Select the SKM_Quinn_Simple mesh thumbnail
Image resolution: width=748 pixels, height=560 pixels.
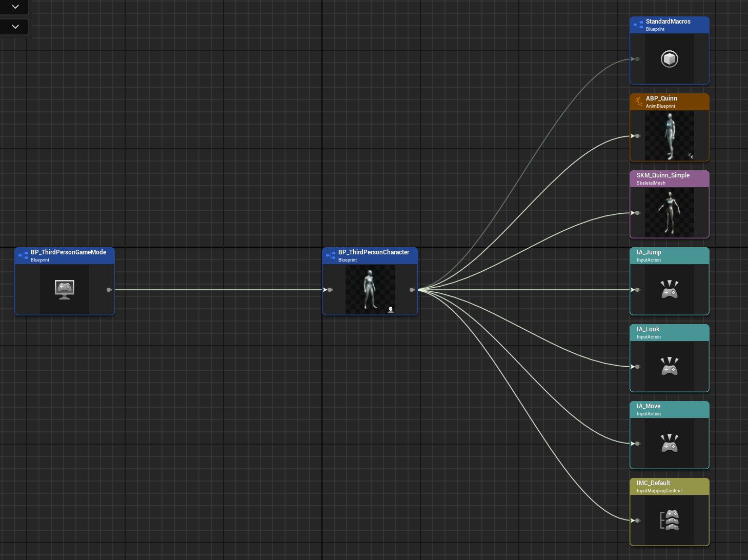pos(670,212)
